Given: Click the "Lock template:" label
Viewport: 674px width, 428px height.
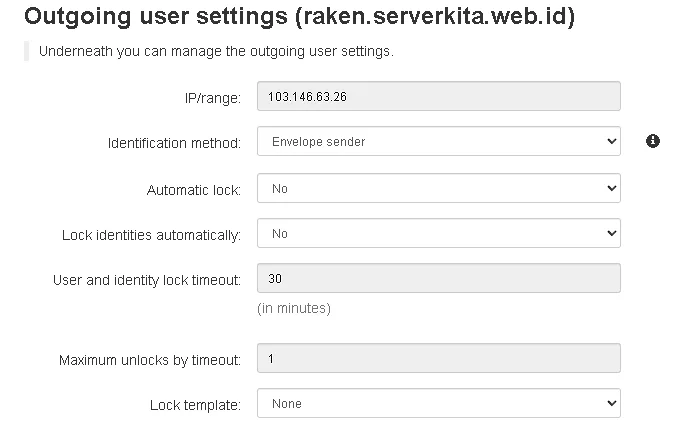Looking at the screenshot, I should tap(195, 405).
